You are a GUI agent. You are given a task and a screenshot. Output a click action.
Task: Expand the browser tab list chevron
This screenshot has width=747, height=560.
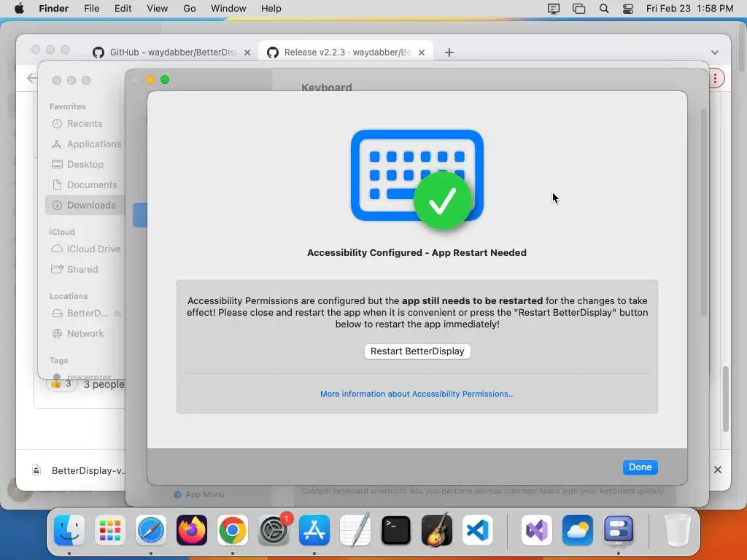point(715,52)
